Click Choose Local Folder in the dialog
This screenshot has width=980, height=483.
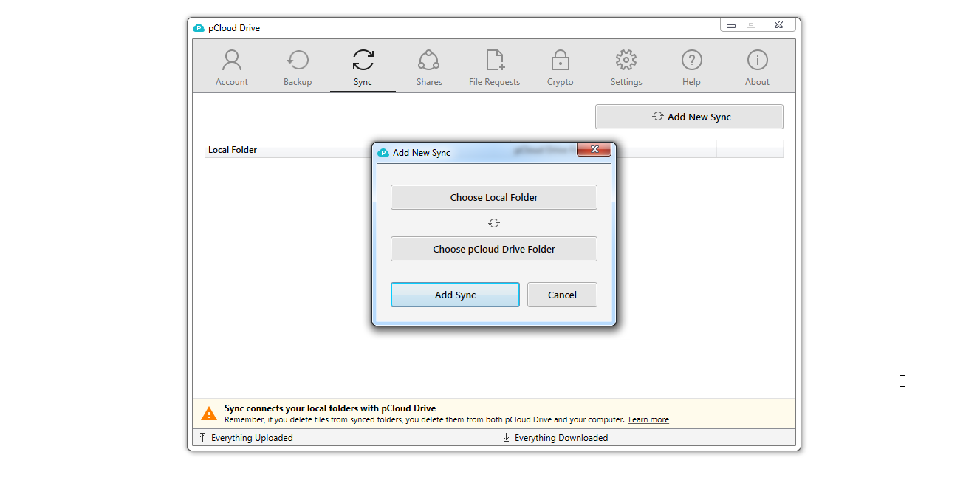pyautogui.click(x=494, y=197)
